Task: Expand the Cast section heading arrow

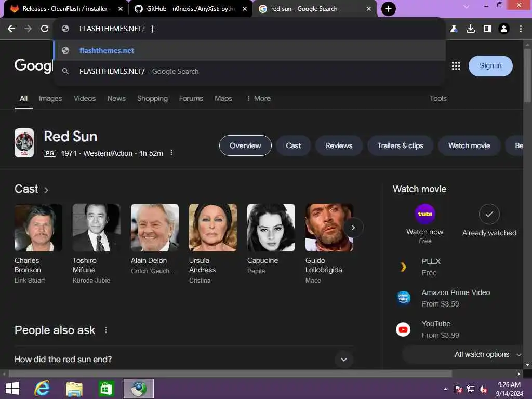Action: (x=46, y=190)
